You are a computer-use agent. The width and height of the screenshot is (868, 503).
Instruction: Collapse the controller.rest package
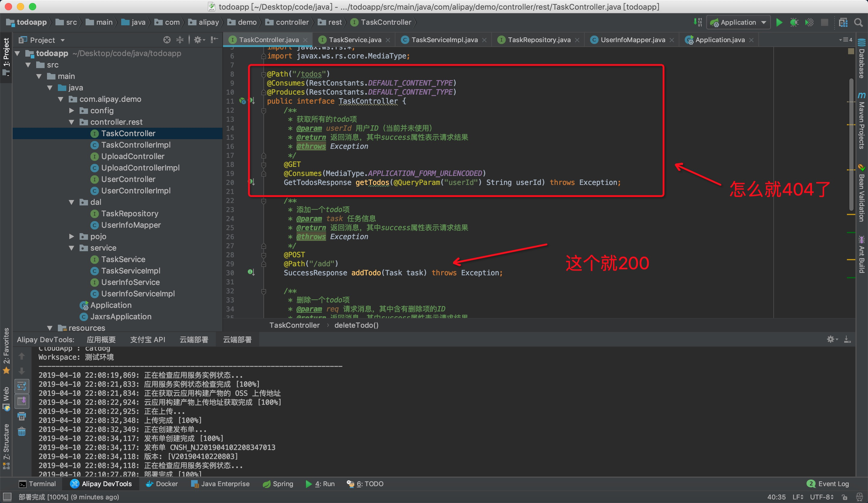[71, 122]
